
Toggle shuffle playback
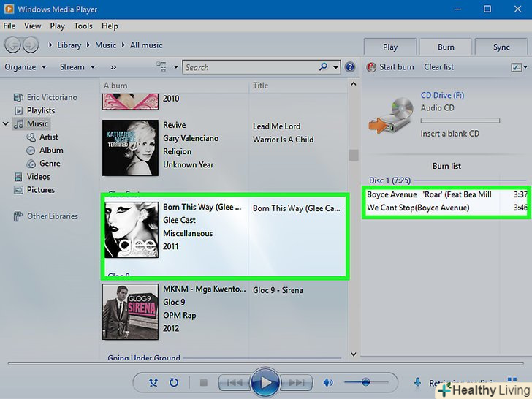(x=153, y=383)
